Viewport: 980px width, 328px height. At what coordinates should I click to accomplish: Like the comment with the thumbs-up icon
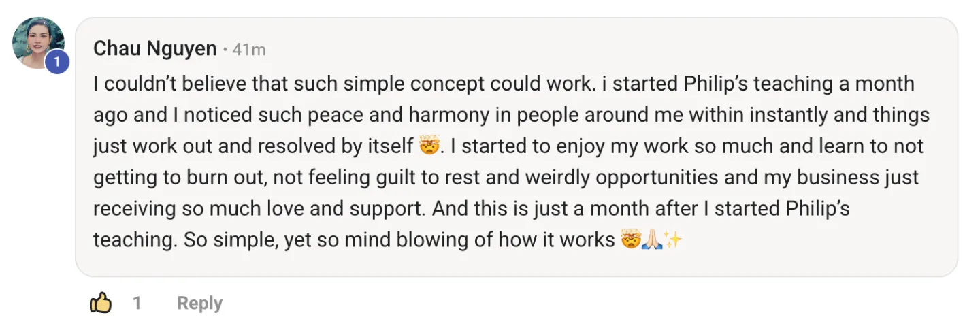coord(101,303)
